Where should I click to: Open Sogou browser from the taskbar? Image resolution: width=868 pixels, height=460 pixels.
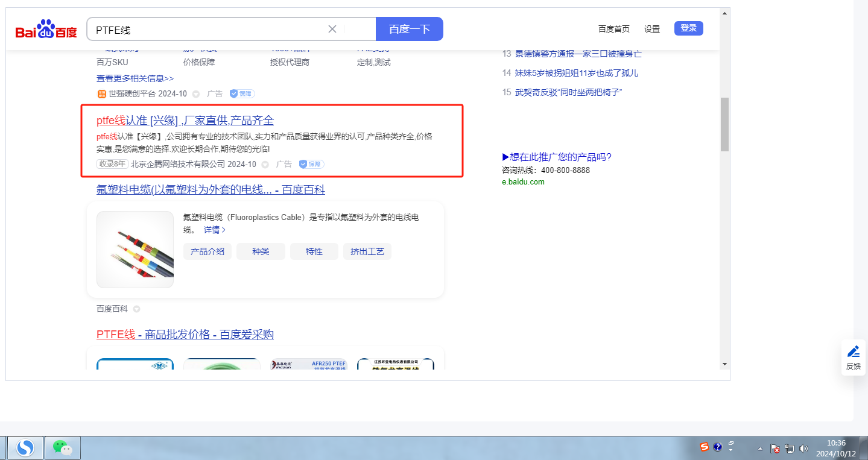(25, 447)
